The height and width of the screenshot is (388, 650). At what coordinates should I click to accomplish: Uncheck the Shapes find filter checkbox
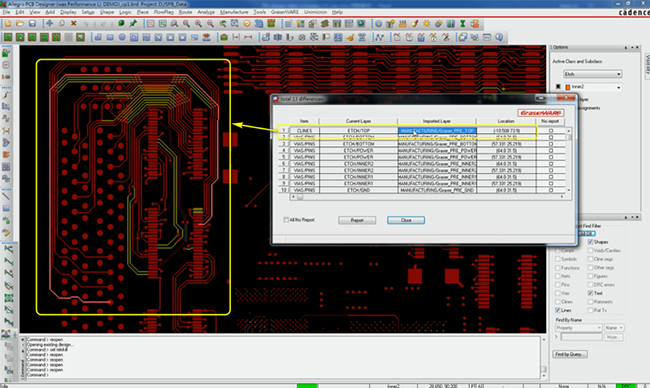pos(590,242)
